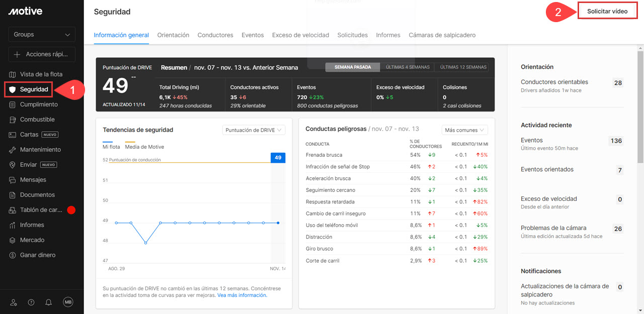Image resolution: width=644 pixels, height=314 pixels.
Task: Select the Mantenimiento wrench icon
Action: pyautogui.click(x=13, y=150)
